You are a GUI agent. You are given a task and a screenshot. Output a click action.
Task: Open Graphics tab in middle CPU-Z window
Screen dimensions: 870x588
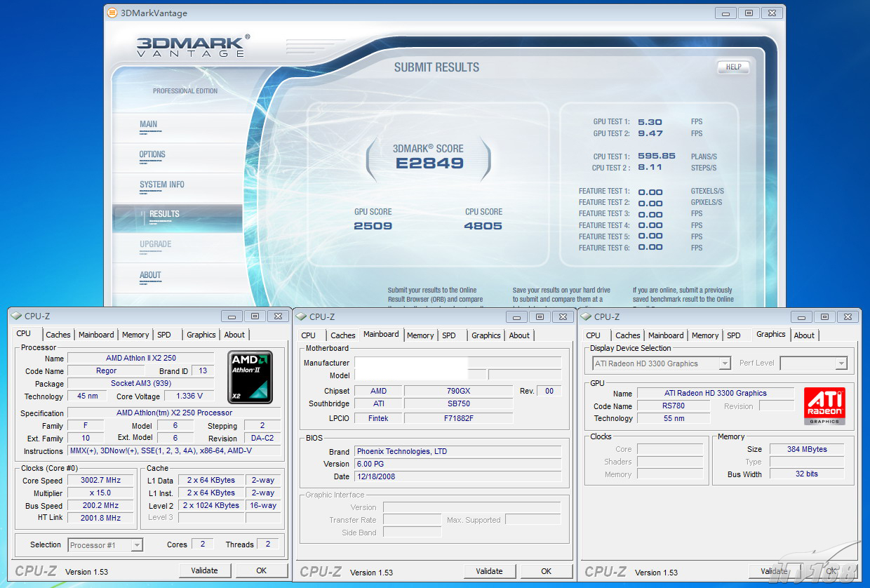(x=486, y=335)
